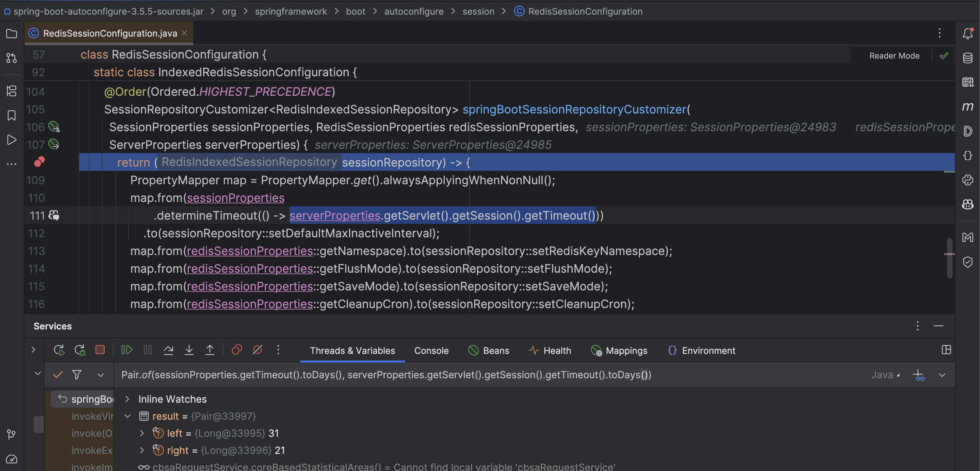This screenshot has height=471, width=980.
Task: Open the Notifications bell icon
Action: [967, 34]
